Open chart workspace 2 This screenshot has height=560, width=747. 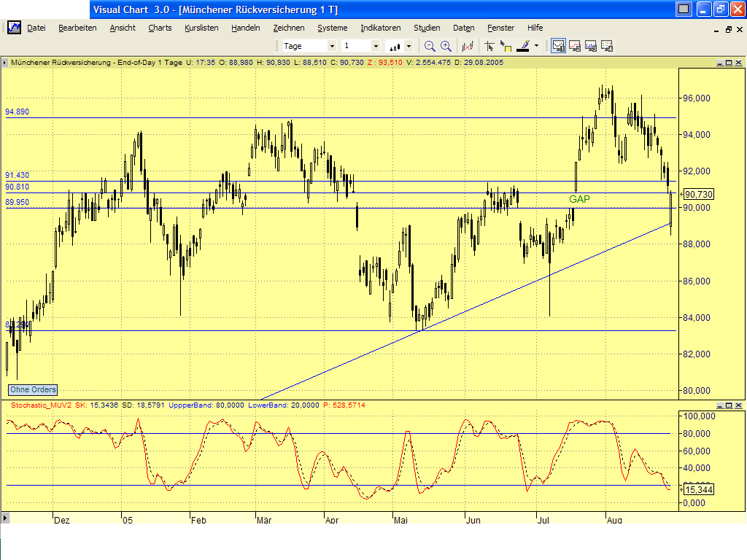(x=576, y=45)
